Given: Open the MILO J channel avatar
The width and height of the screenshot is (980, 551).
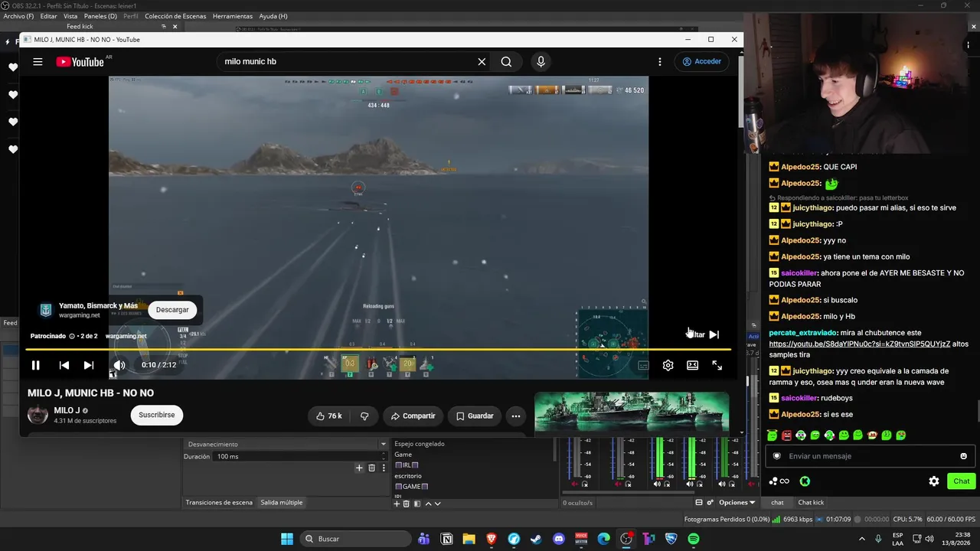Looking at the screenshot, I should (x=38, y=415).
